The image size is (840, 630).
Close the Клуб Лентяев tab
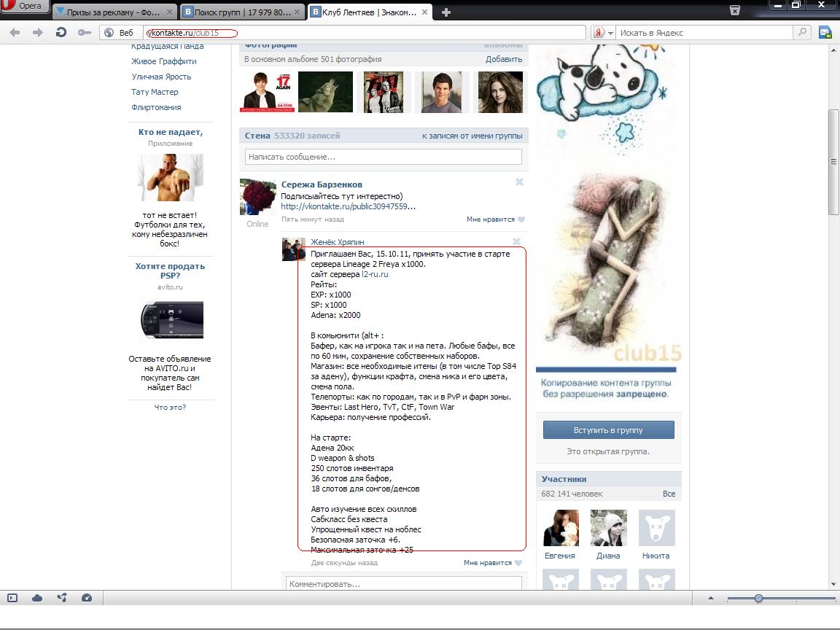pos(425,12)
